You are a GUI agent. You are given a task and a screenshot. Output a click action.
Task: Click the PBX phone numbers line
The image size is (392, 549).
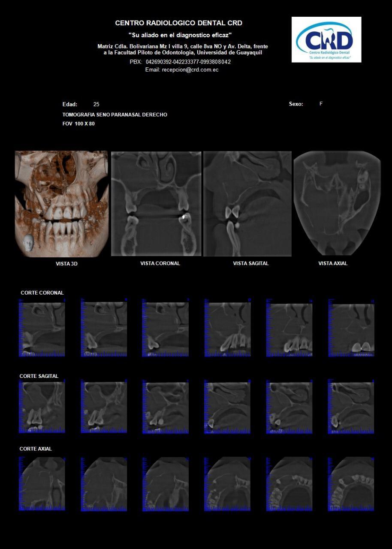click(180, 62)
